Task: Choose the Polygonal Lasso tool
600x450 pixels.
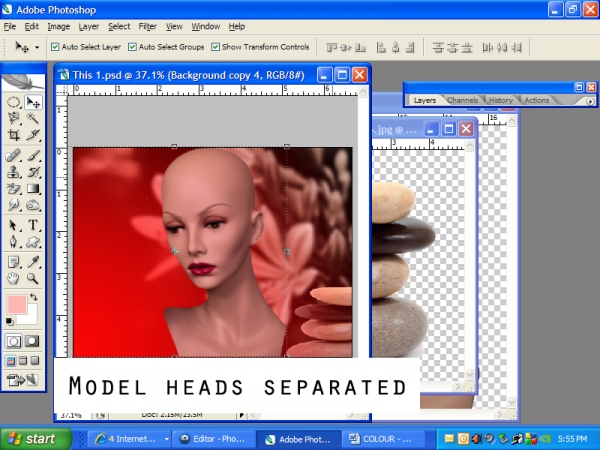Action: point(14,118)
